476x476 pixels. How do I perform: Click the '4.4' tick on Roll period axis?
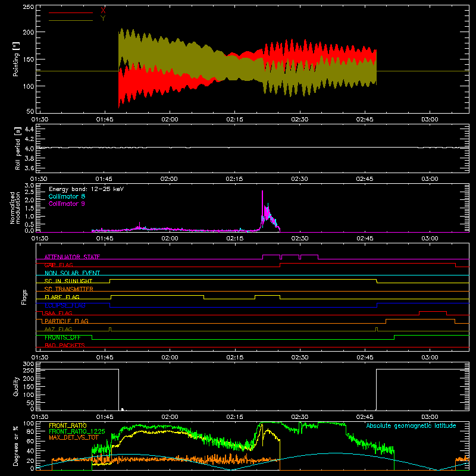click(x=29, y=129)
